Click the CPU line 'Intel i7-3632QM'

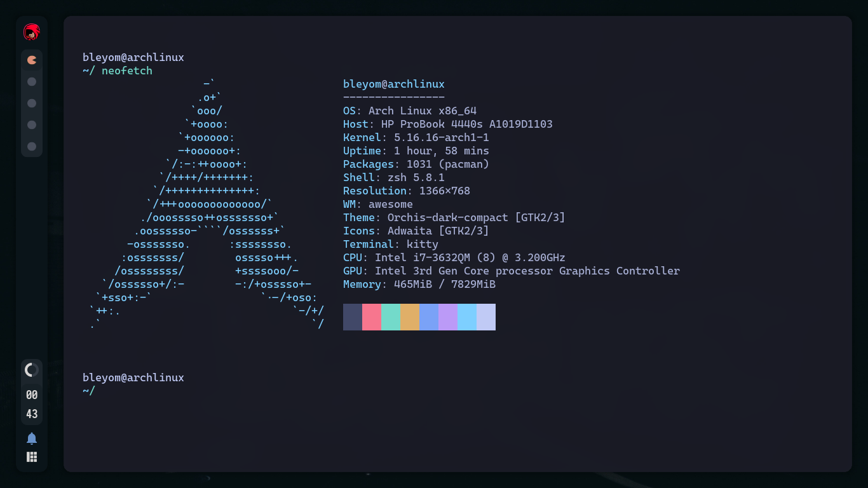click(x=423, y=257)
